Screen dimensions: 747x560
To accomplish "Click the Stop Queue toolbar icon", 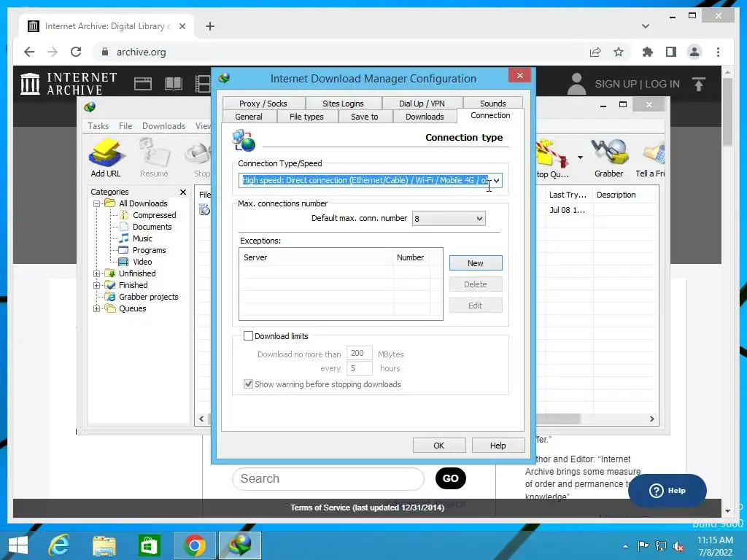I will tap(553, 158).
